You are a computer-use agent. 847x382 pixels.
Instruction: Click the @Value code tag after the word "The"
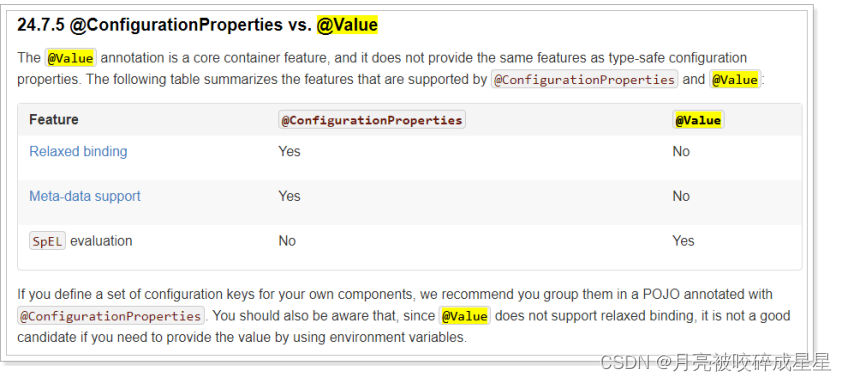pos(70,58)
